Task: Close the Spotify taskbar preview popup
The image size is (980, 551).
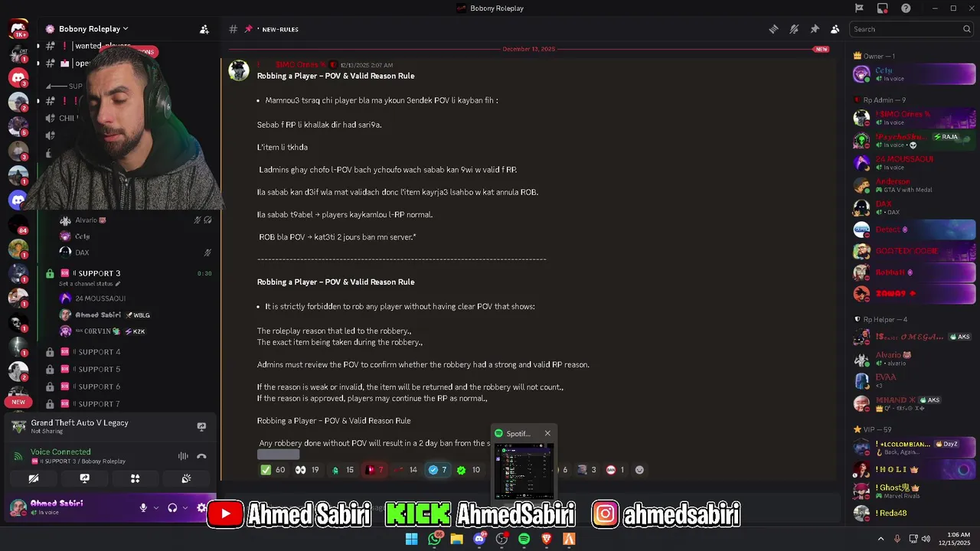Action: point(547,434)
